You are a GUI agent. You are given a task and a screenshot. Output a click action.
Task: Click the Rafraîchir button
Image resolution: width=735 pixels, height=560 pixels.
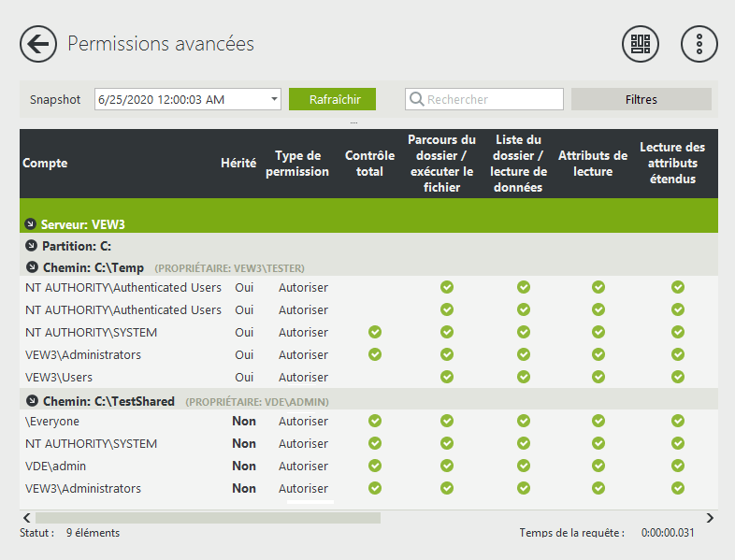pos(331,99)
